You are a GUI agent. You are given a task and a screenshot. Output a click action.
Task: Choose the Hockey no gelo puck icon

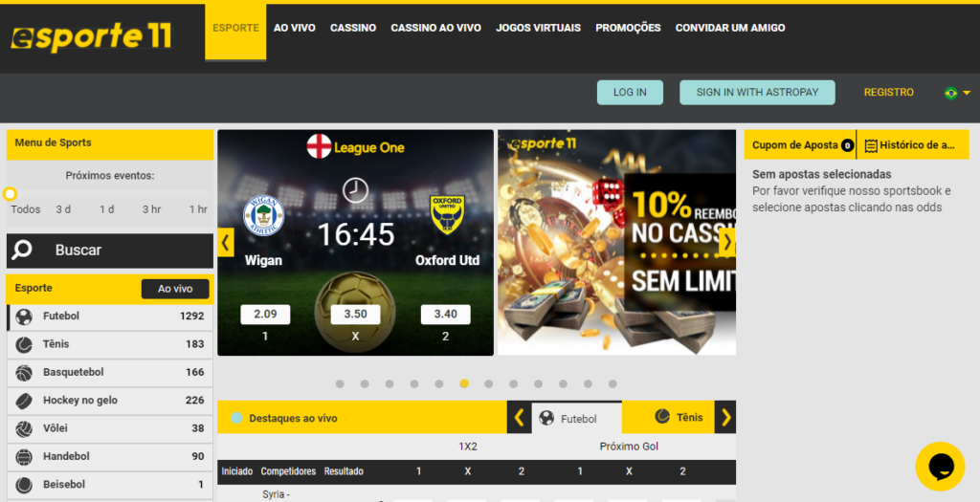[x=24, y=401]
